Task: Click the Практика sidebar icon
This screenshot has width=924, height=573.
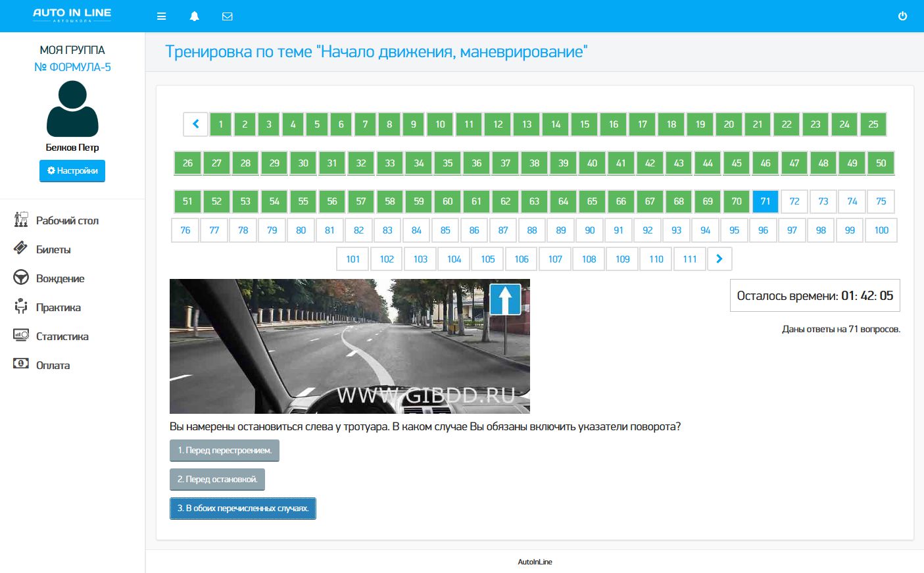Action: pos(21,307)
